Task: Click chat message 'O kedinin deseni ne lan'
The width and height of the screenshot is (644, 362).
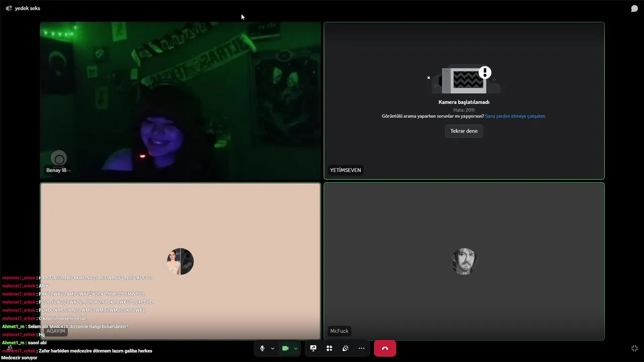Action: coord(62,319)
